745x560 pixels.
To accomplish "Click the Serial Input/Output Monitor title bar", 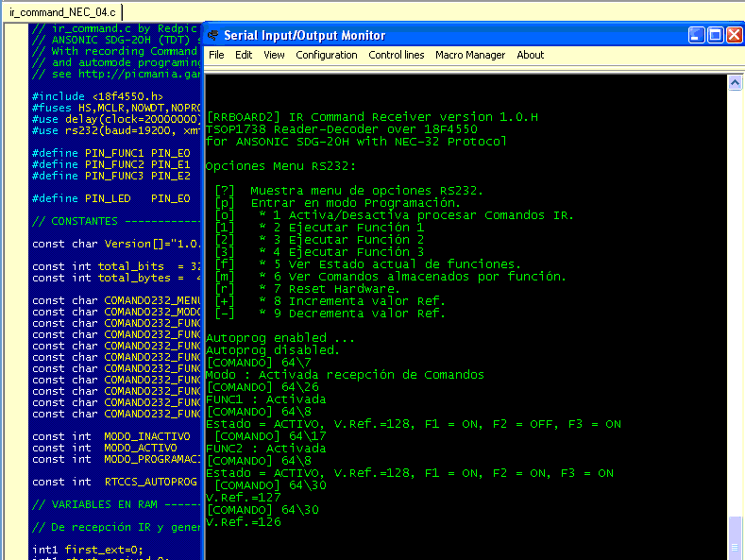I will coord(447,35).
